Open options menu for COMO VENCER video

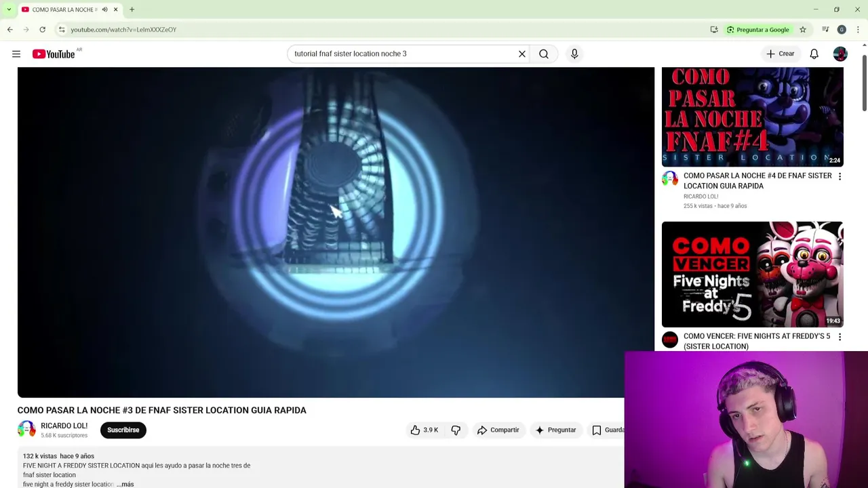[840, 337]
